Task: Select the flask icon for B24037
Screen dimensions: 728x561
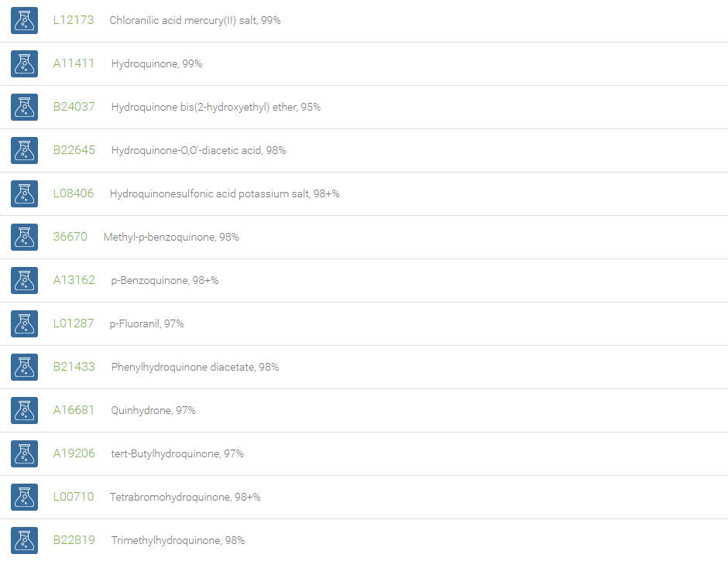Action: point(24,108)
